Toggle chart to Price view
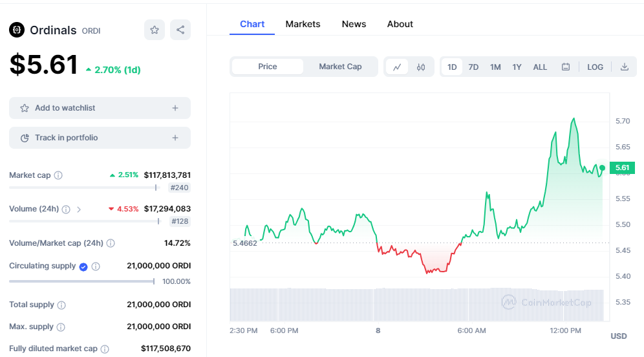644x357 pixels. tap(268, 67)
